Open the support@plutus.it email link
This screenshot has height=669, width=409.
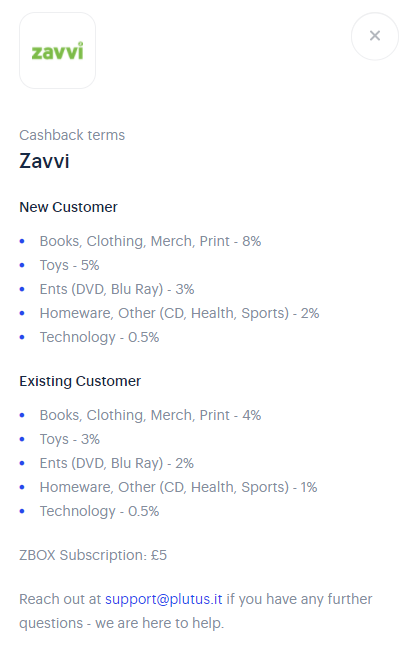click(164, 599)
